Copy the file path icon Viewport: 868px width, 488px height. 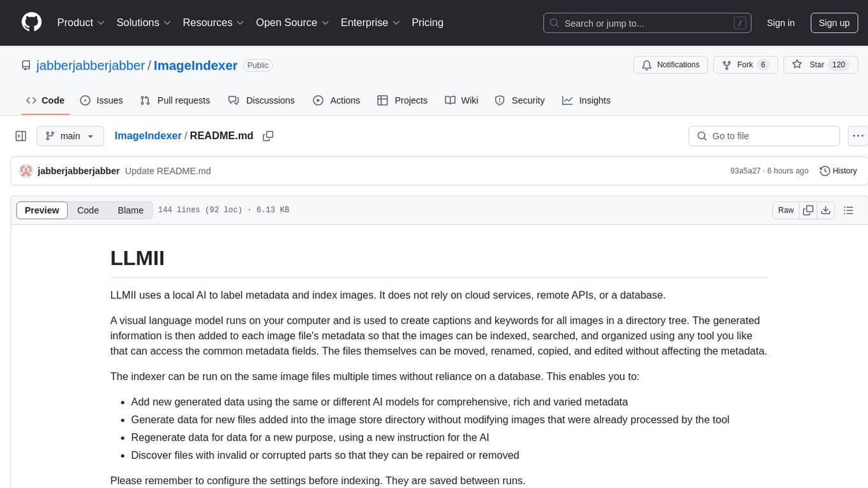pyautogui.click(x=268, y=136)
